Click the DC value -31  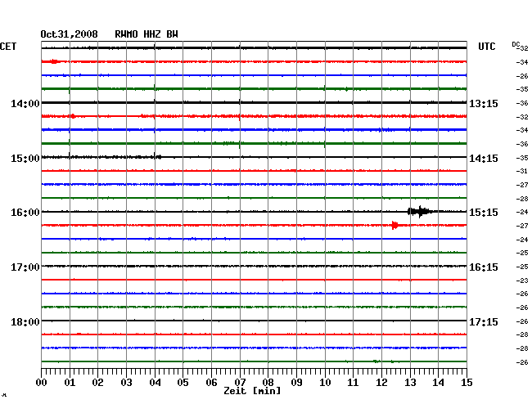click(522, 171)
